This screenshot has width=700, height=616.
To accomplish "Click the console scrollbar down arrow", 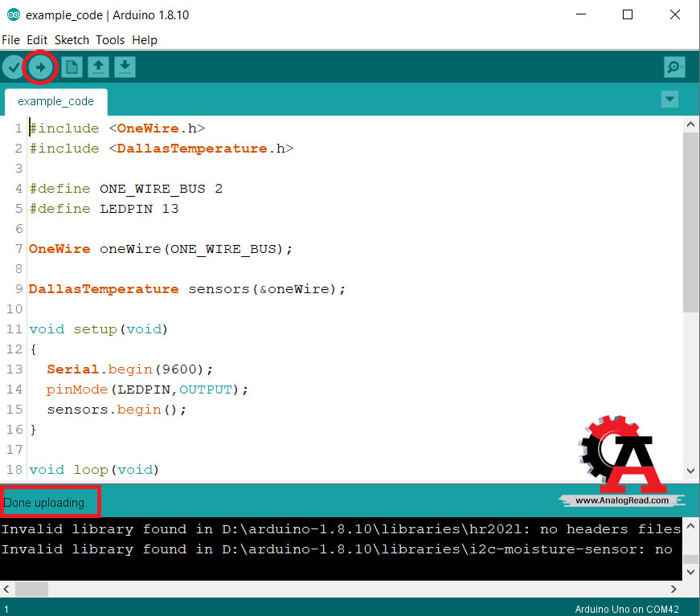I will [x=690, y=572].
